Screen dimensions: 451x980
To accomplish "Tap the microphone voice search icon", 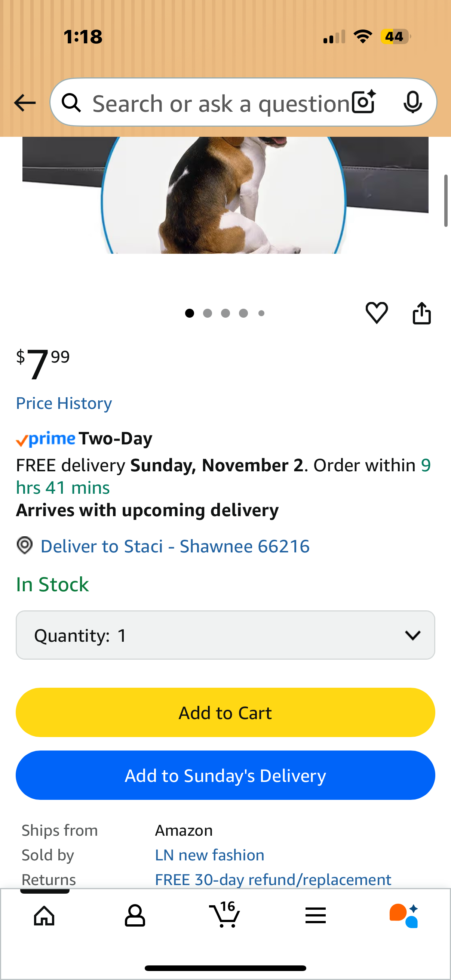I will (412, 102).
